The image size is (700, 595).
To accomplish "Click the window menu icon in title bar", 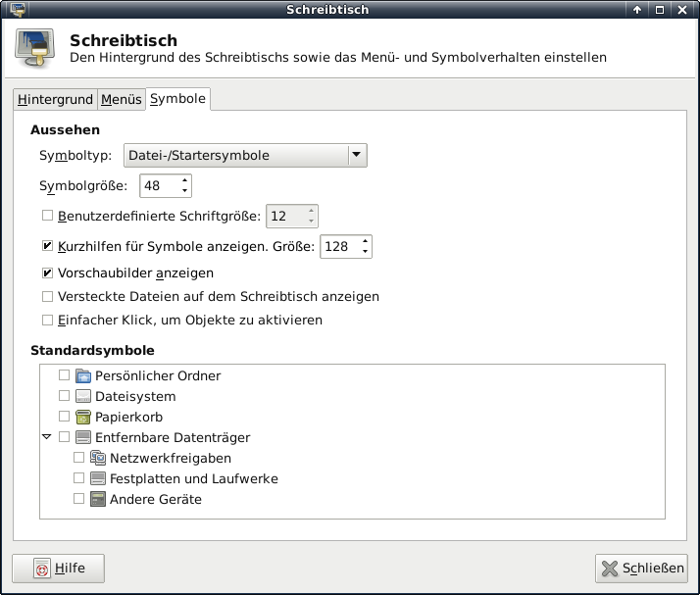I will [x=11, y=10].
